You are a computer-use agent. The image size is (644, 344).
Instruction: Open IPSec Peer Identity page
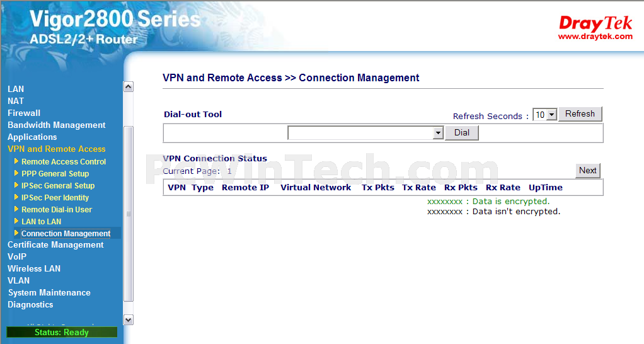(55, 197)
